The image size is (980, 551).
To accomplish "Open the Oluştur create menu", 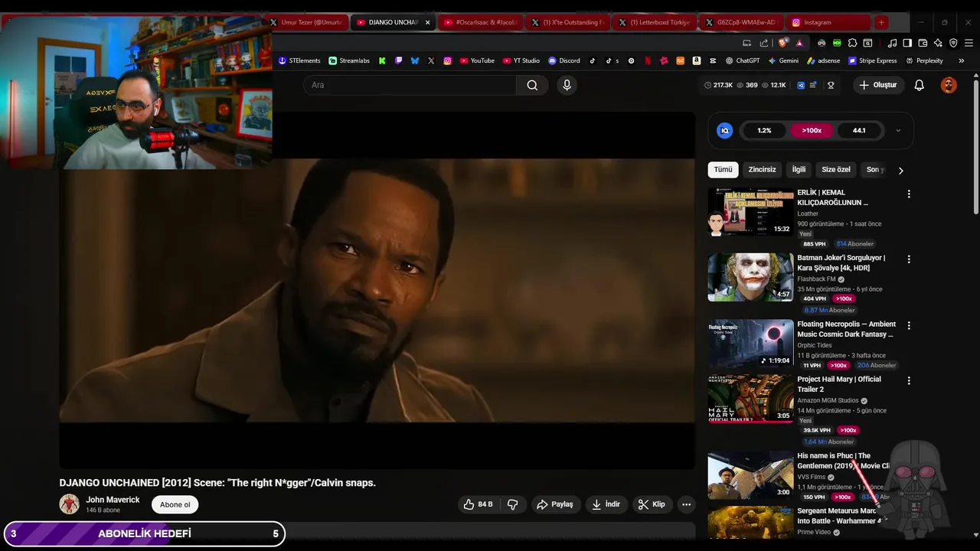I will pos(877,85).
